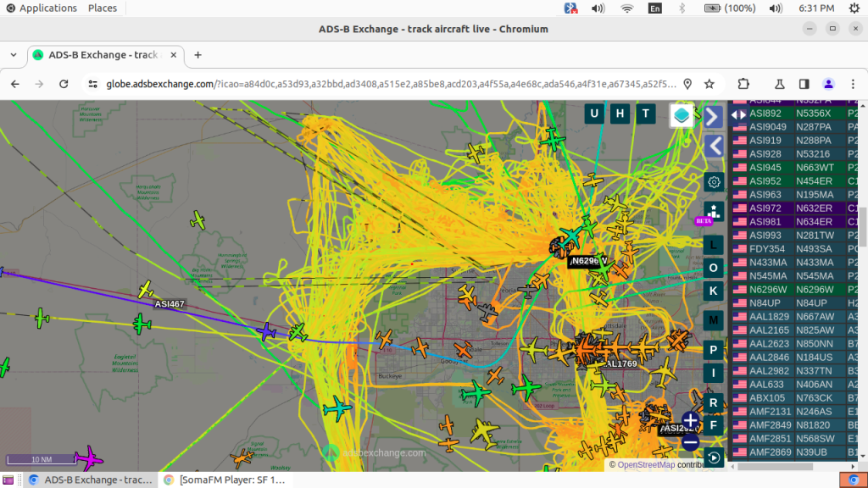
Task: Select table row ABX105
Action: [x=795, y=398]
